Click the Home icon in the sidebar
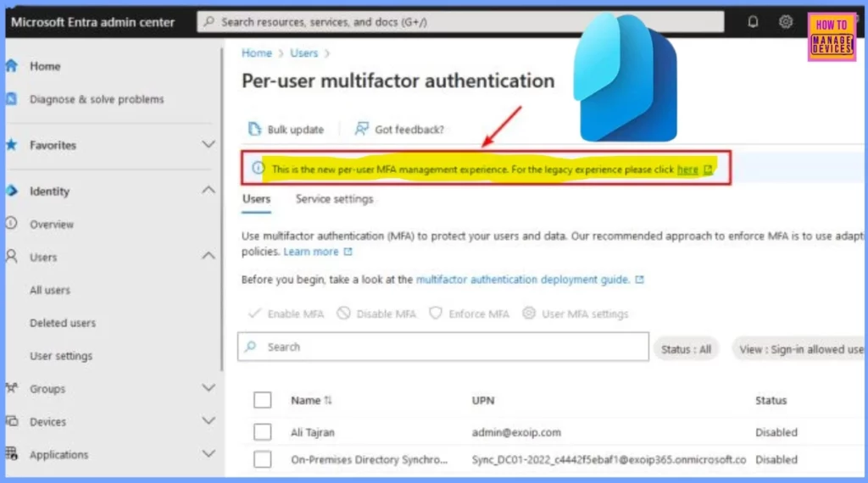The image size is (868, 483). [12, 66]
